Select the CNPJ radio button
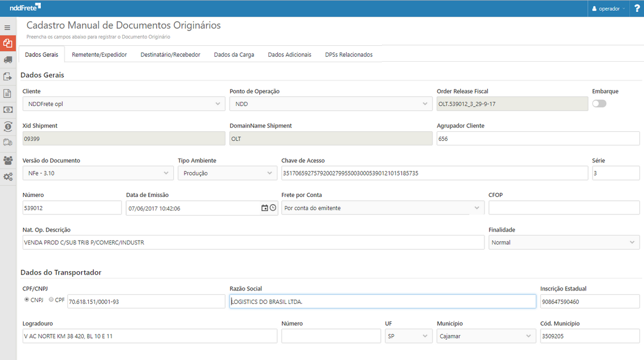Image resolution: width=644 pixels, height=360 pixels. coord(27,300)
